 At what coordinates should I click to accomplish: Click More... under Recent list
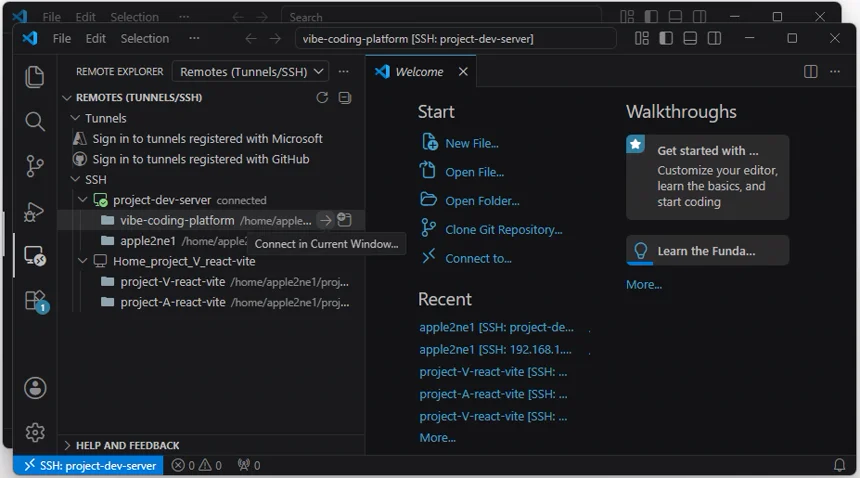pyautogui.click(x=437, y=438)
